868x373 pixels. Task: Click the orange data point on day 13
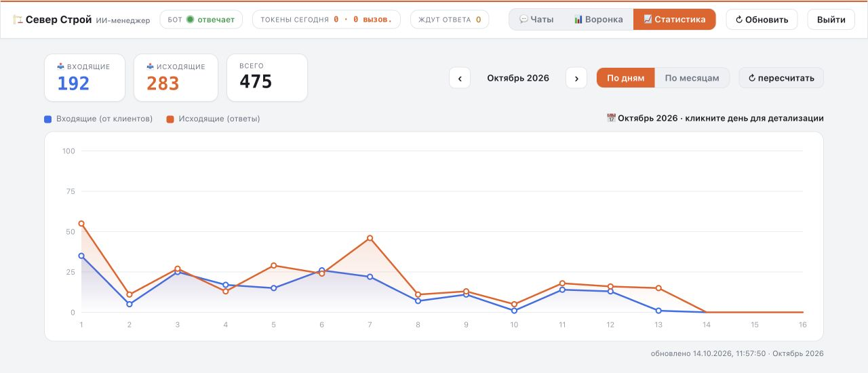coord(658,288)
